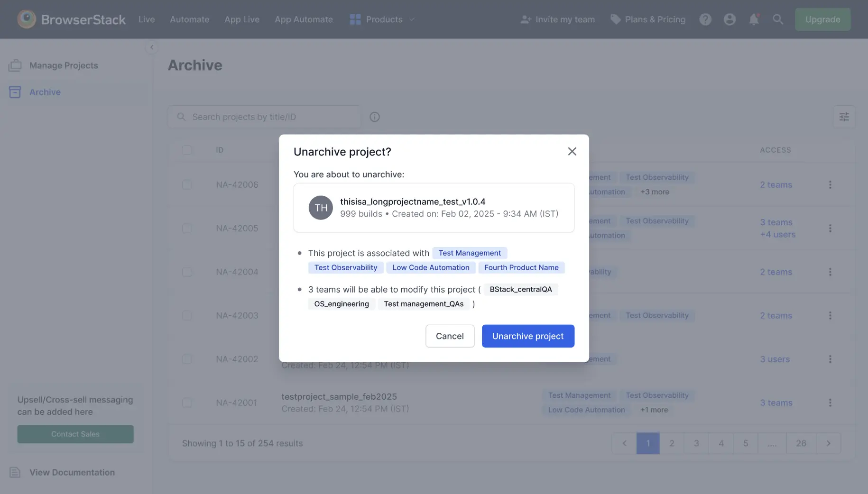Click the Test management_QAs team tag
This screenshot has width=868, height=494.
424,304
